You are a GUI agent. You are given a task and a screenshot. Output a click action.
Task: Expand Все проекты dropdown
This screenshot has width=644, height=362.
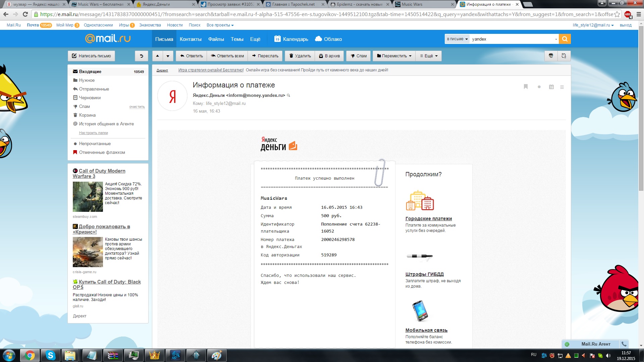(220, 25)
